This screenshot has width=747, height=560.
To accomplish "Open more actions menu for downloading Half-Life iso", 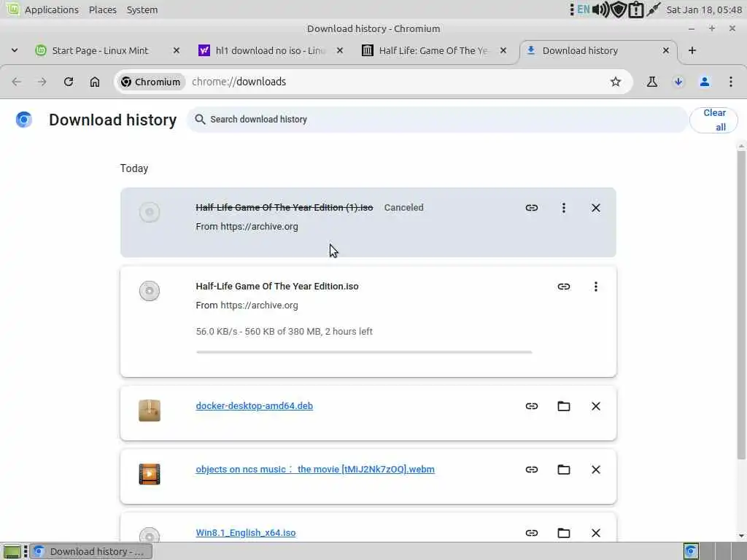I will coord(595,286).
